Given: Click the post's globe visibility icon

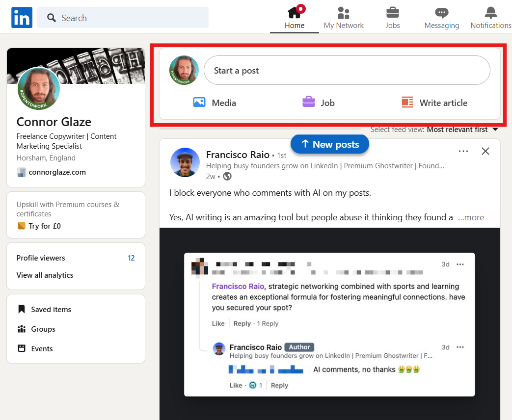Looking at the screenshot, I should tap(227, 176).
